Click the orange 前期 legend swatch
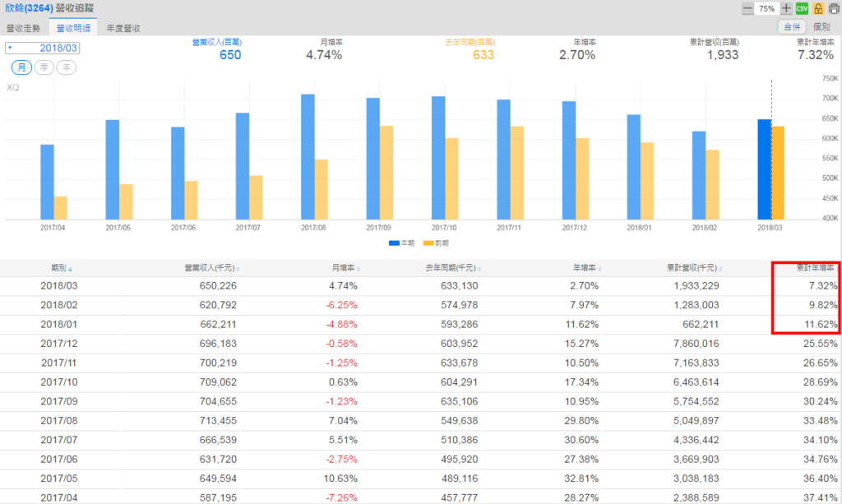 pyautogui.click(x=428, y=243)
